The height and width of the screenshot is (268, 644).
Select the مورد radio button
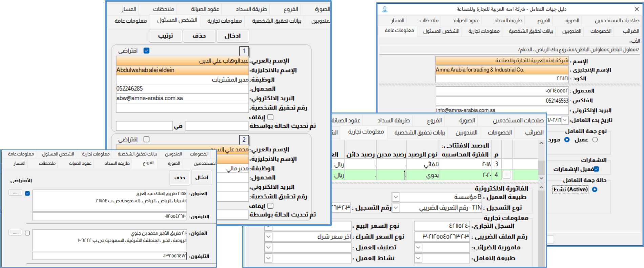567,140
